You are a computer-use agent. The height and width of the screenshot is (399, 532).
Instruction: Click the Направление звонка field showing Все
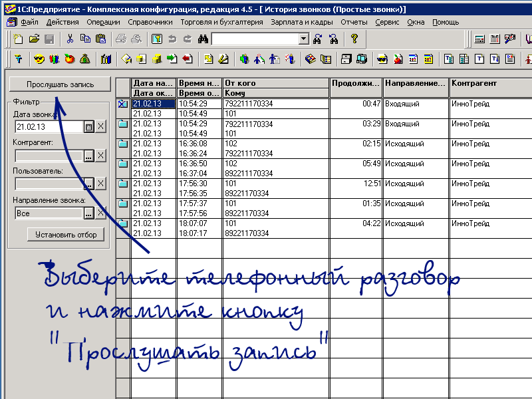(x=49, y=213)
